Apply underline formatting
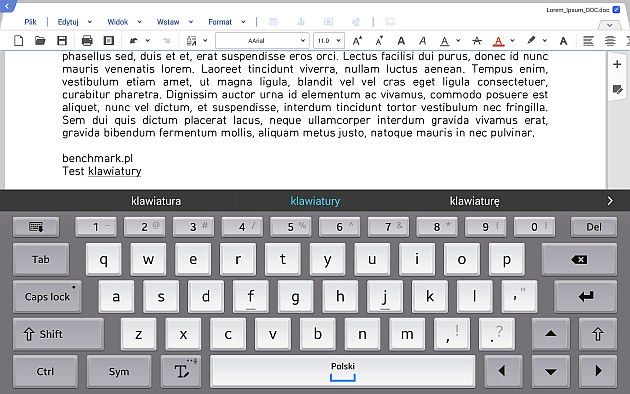Image resolution: width=630 pixels, height=394 pixels. (x=444, y=41)
